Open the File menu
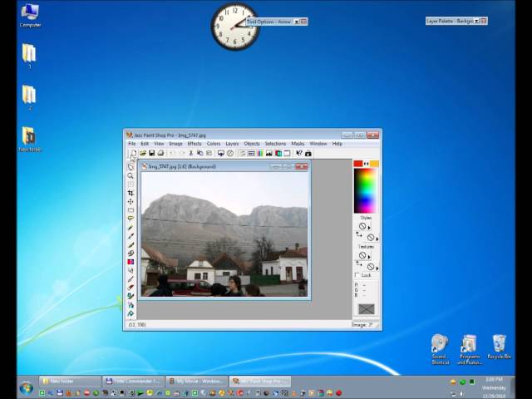The width and height of the screenshot is (532, 399). [x=131, y=144]
